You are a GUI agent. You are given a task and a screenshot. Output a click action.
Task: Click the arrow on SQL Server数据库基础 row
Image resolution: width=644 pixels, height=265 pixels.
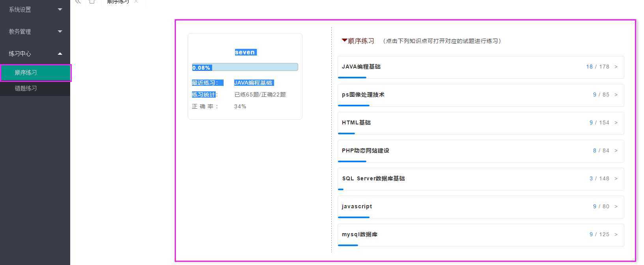(616, 179)
